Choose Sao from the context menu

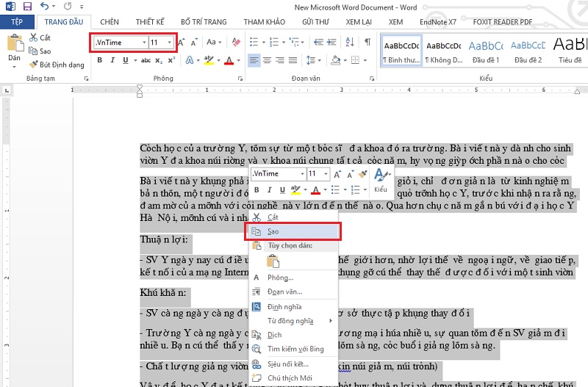click(293, 231)
